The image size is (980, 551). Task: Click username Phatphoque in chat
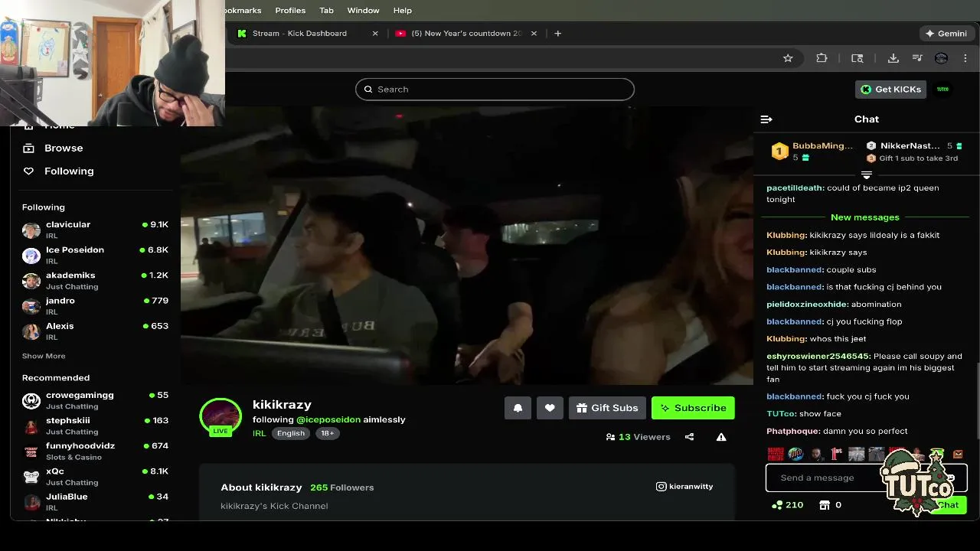793,431
